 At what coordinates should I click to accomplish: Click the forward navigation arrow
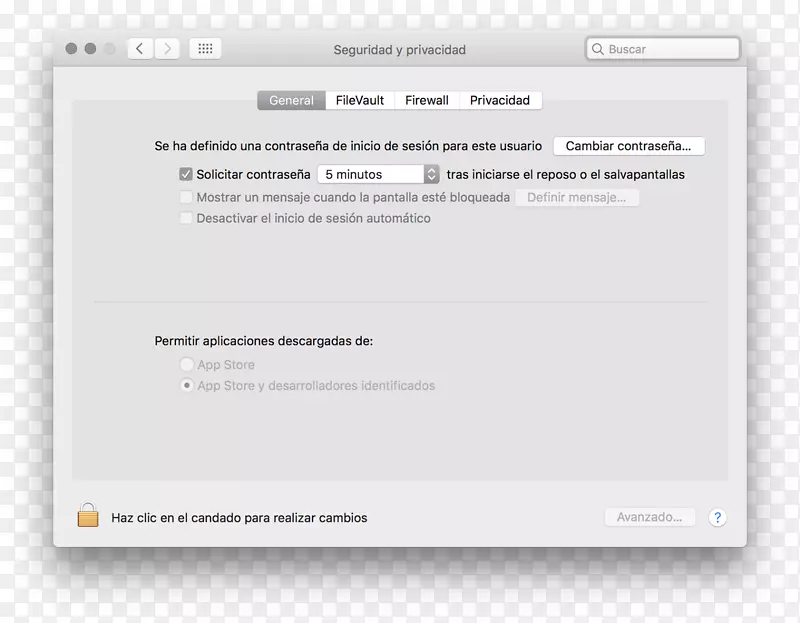pyautogui.click(x=167, y=49)
